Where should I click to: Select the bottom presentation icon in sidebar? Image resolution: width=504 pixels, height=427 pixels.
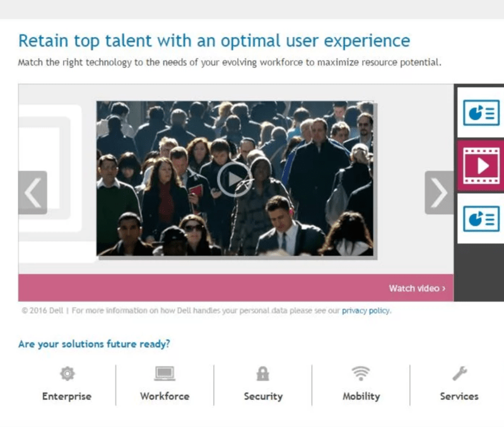pos(481,218)
